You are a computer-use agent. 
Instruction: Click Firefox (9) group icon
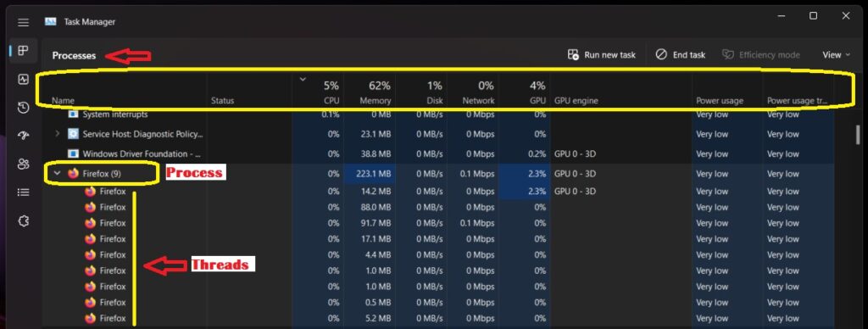[73, 173]
